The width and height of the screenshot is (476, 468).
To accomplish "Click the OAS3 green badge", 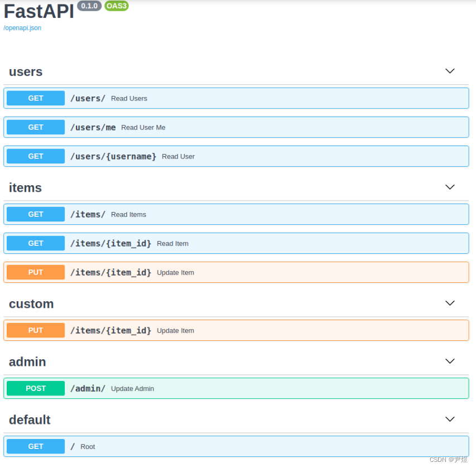I will 117,6.
